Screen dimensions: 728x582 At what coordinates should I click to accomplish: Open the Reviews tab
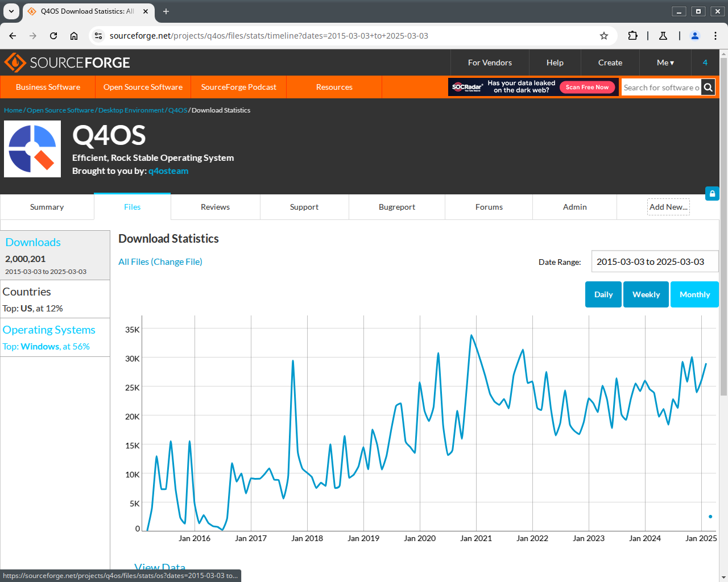pos(215,207)
